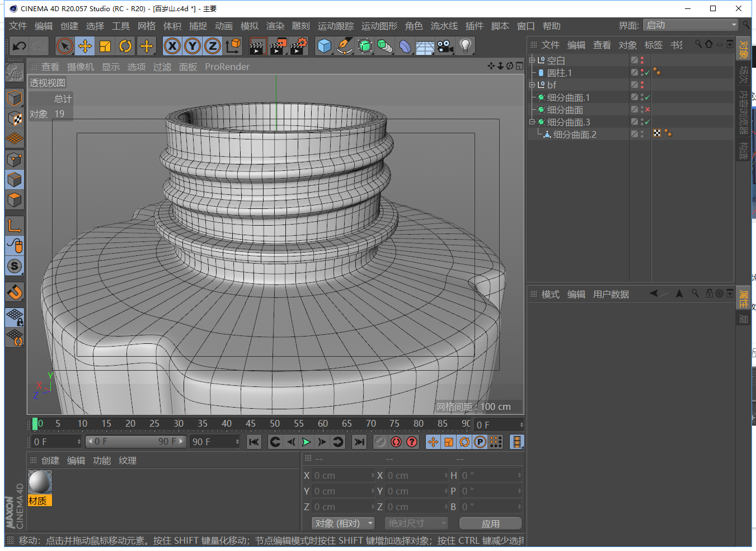
Task: Make object editable in left palette
Action: point(15,72)
